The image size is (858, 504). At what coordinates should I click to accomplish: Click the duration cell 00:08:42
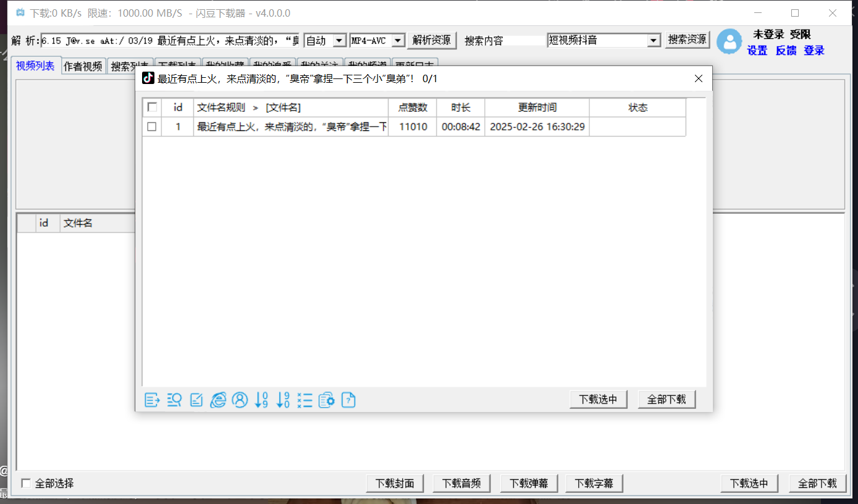point(461,127)
